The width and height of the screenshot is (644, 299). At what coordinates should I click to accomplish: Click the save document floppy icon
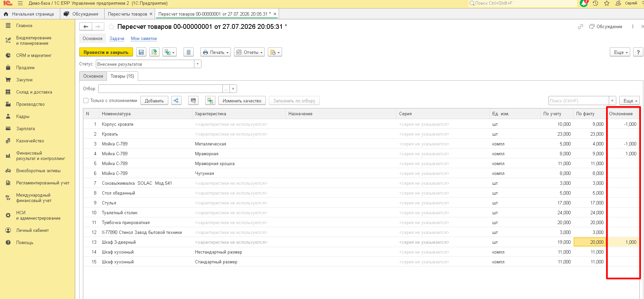click(141, 52)
